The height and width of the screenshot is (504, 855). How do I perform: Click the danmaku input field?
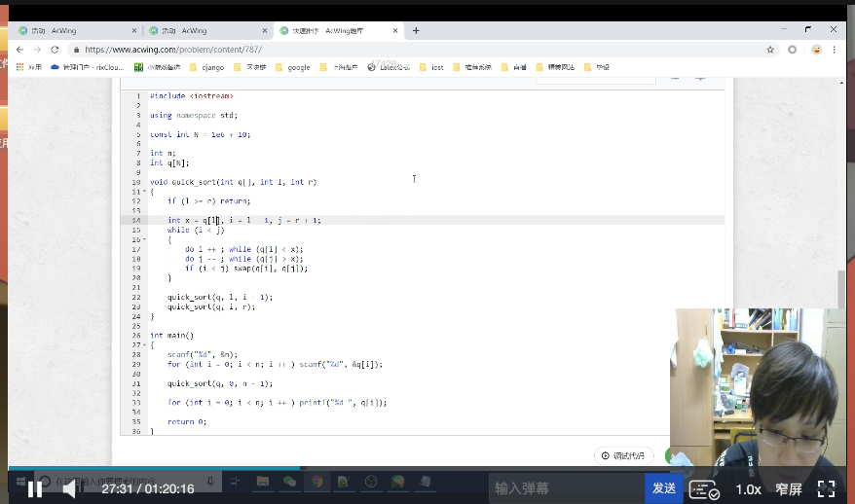pos(567,488)
